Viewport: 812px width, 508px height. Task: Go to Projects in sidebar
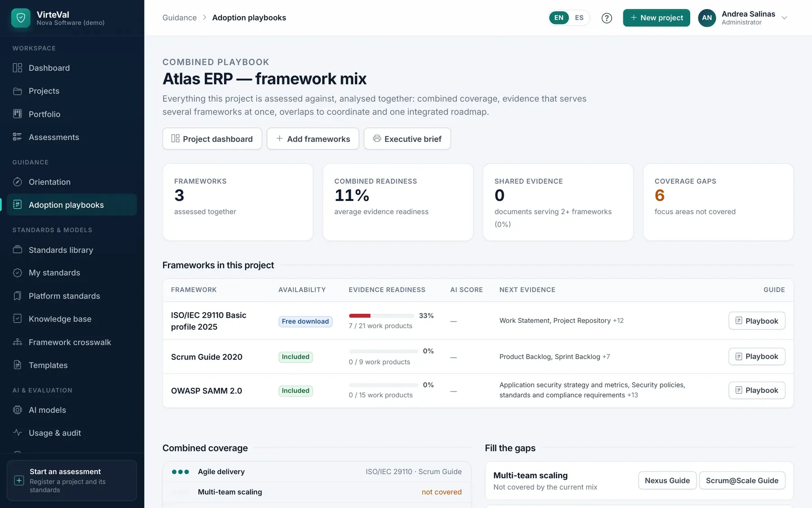pos(72,91)
